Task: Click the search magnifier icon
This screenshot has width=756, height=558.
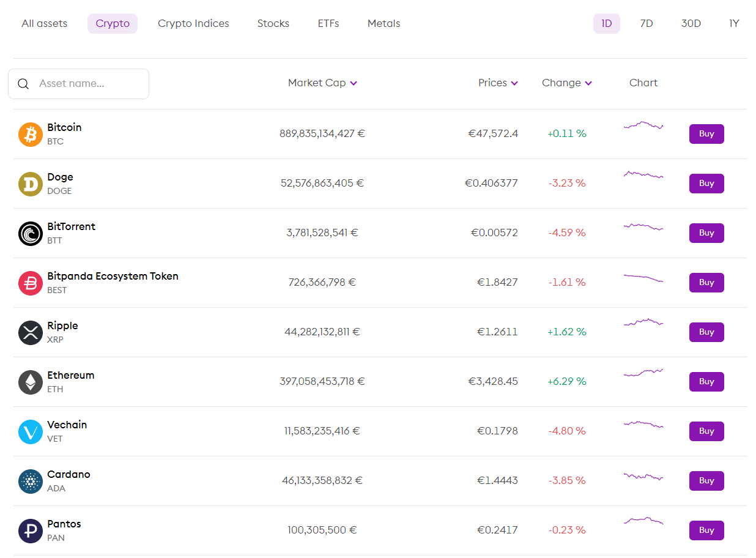Action: 23,84
